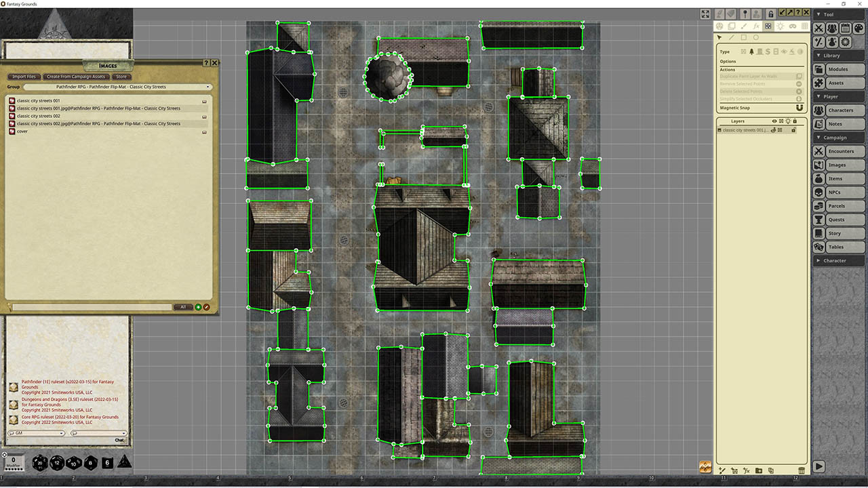Viewport: 868px width, 488px height.
Task: Open the Store from the Images window
Action: click(x=121, y=77)
